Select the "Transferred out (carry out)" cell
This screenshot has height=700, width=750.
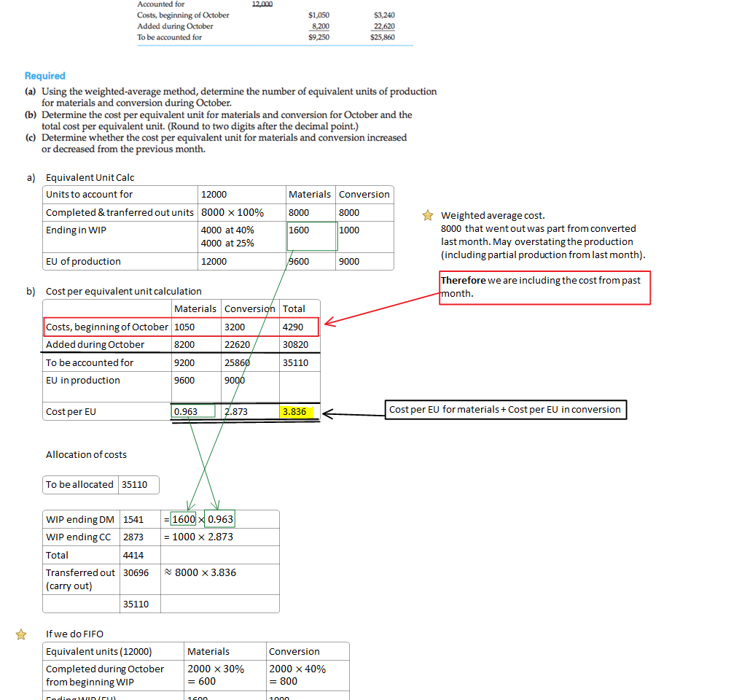click(80, 580)
